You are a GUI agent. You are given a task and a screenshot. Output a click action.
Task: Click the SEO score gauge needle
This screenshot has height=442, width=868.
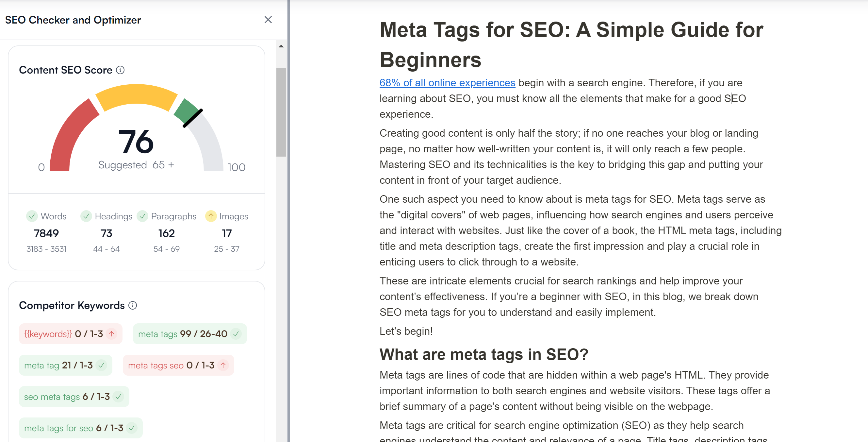coord(193,118)
